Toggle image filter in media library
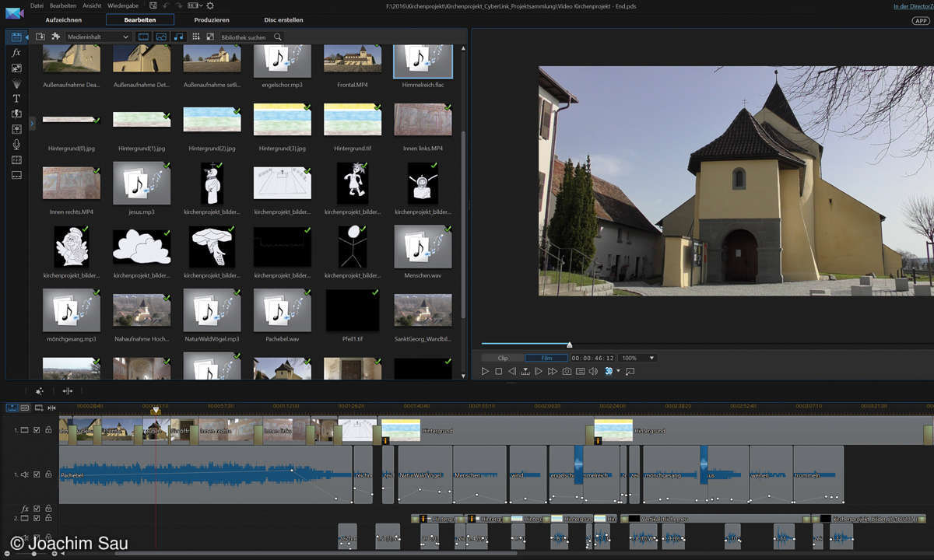This screenshot has width=934, height=560. (x=161, y=37)
